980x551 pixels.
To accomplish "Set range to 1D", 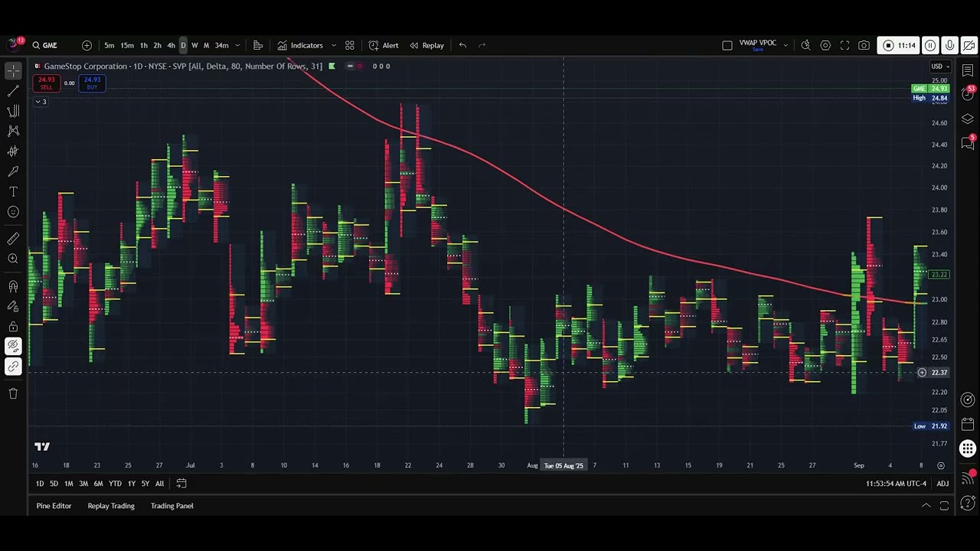I will point(40,484).
